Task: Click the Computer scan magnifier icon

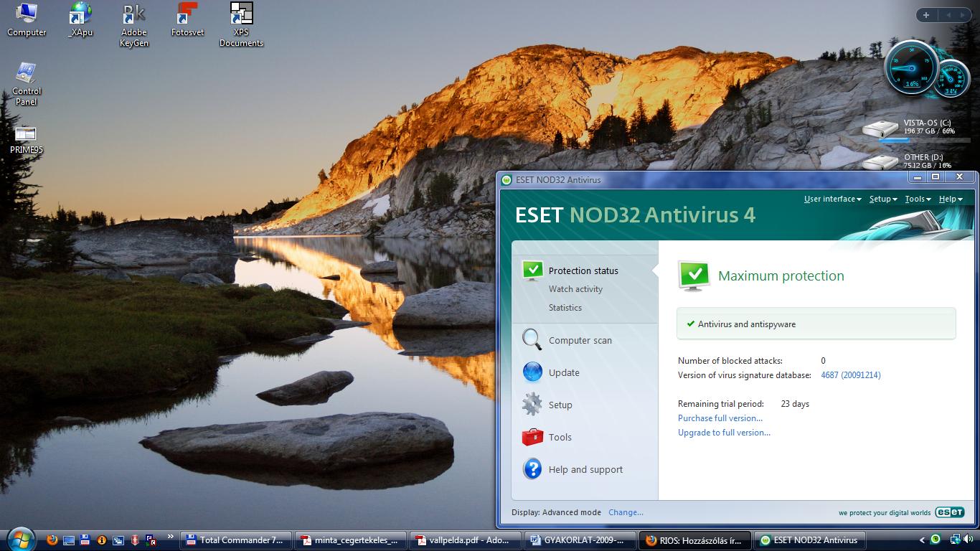Action: pos(532,339)
